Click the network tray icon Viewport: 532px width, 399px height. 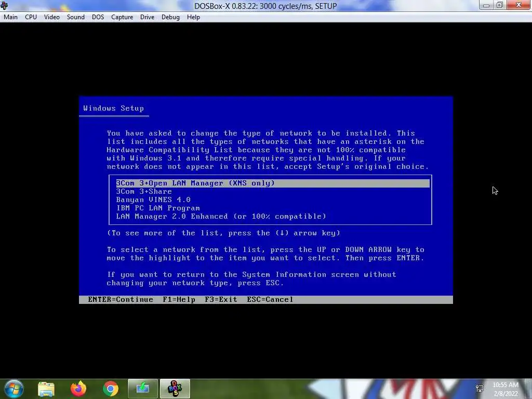click(480, 389)
